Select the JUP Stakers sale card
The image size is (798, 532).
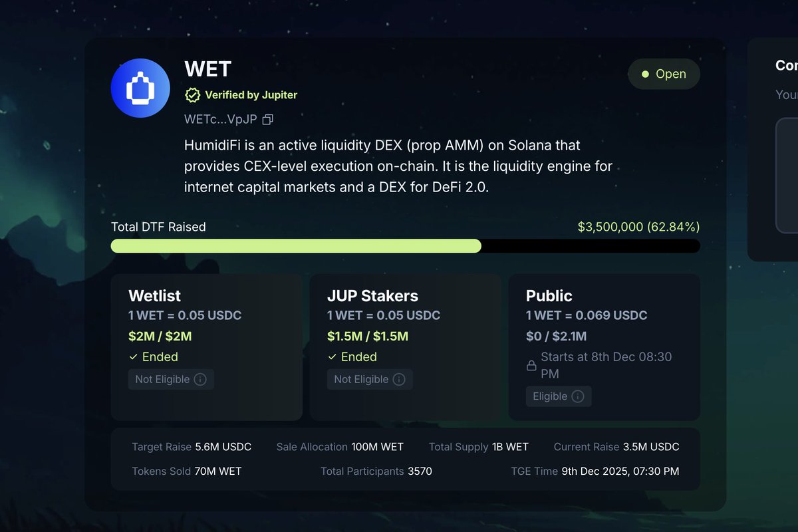406,347
